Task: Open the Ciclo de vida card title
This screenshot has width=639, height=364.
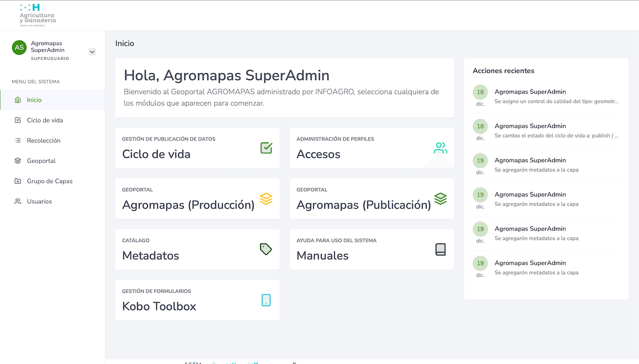Action: (x=156, y=154)
